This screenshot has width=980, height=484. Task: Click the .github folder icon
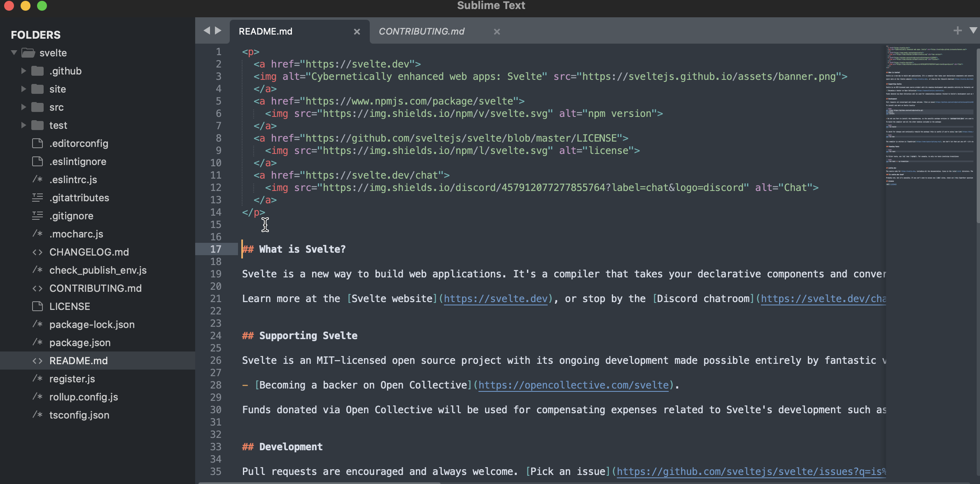37,71
